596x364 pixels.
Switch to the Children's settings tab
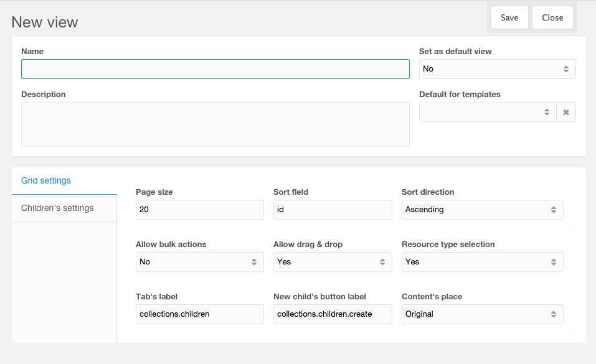click(x=64, y=208)
